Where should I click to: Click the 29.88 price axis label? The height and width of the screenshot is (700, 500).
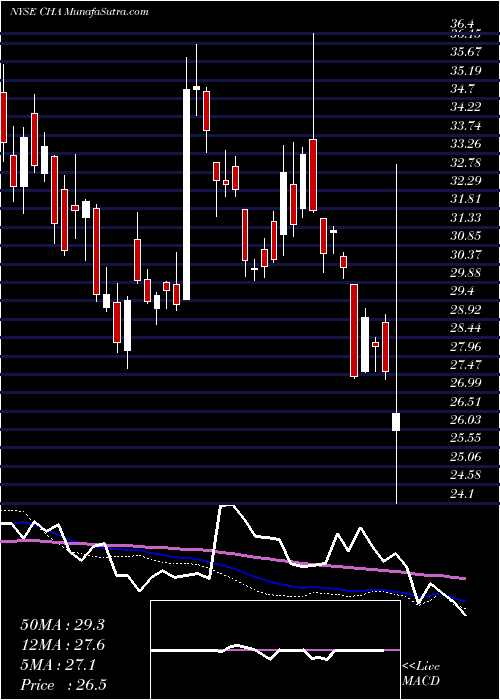click(466, 273)
